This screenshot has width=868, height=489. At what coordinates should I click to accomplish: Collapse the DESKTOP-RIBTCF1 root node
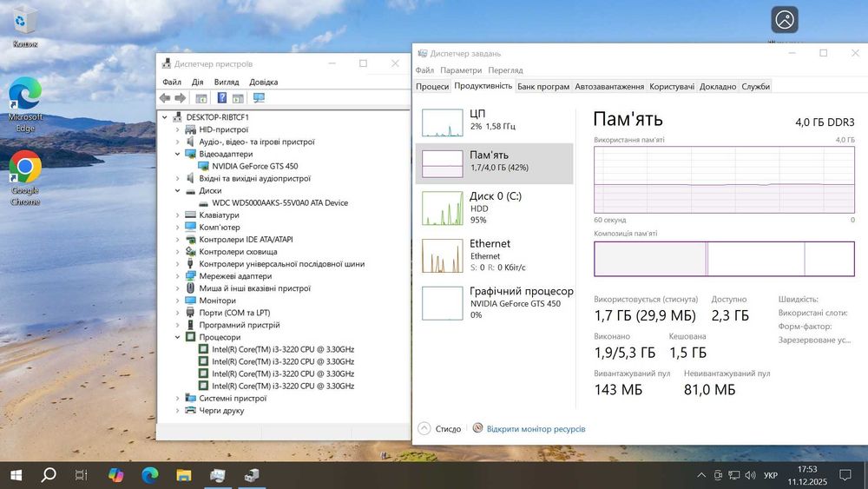[164, 117]
